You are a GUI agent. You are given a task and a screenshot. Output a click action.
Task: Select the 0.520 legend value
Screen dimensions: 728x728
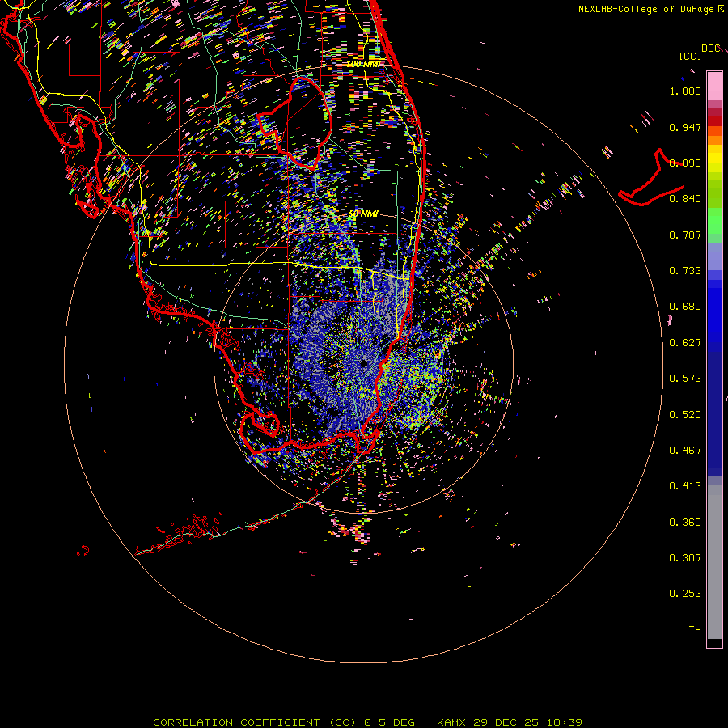(685, 415)
